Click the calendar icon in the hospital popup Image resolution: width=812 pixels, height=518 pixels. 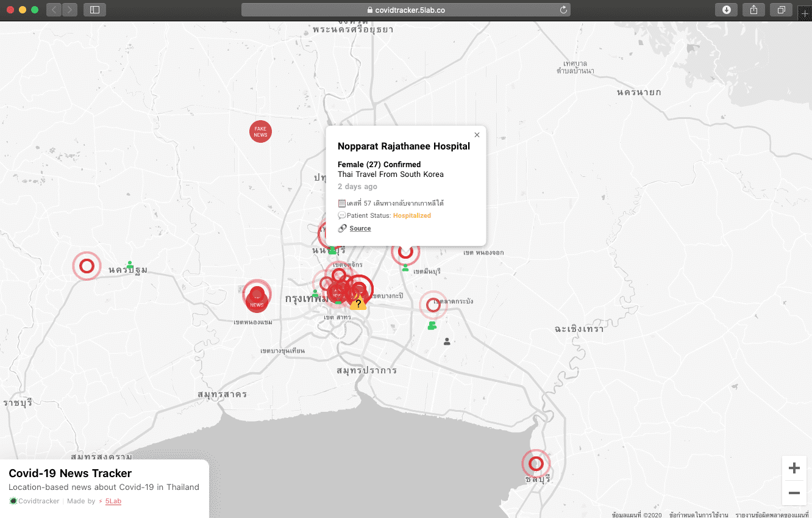pos(341,202)
